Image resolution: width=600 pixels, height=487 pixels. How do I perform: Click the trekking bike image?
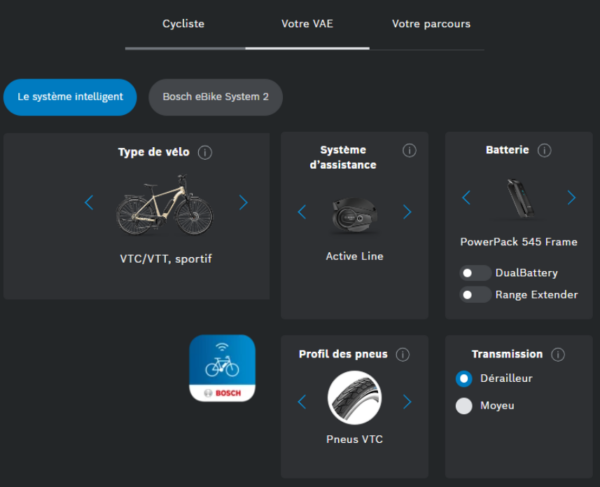tap(165, 205)
